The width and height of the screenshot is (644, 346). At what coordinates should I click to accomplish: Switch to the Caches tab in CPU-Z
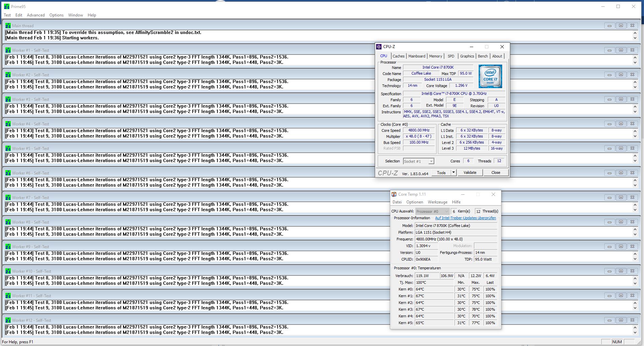pyautogui.click(x=399, y=56)
